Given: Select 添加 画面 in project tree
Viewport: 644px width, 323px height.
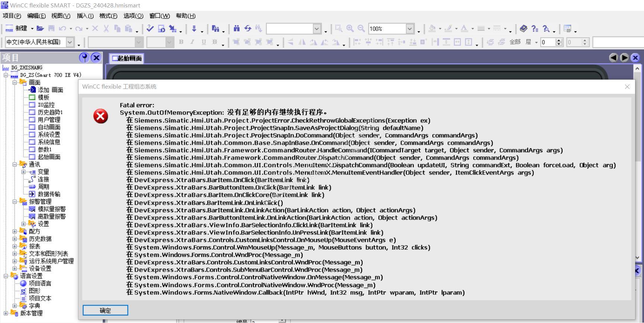Looking at the screenshot, I should pyautogui.click(x=51, y=90).
